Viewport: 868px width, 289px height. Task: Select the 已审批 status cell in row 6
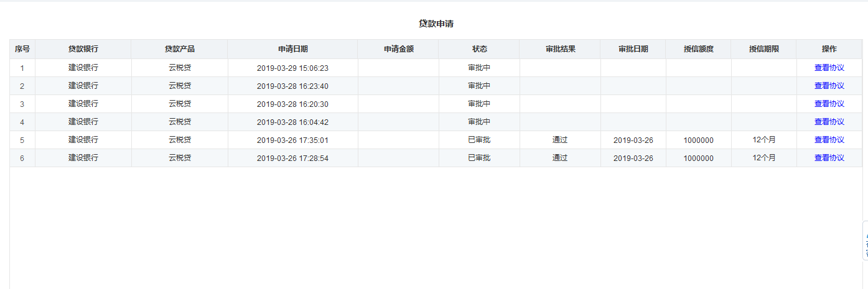[479, 158]
